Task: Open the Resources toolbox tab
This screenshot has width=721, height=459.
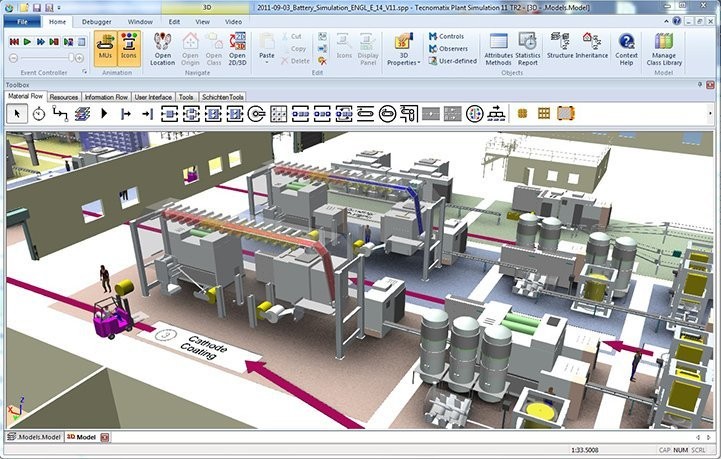Action: click(x=64, y=97)
